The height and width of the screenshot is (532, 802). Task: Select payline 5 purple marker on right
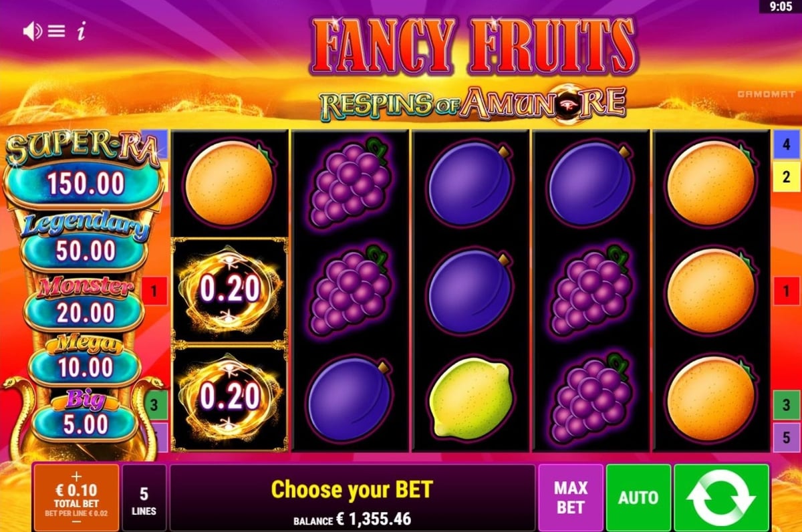pos(787,438)
